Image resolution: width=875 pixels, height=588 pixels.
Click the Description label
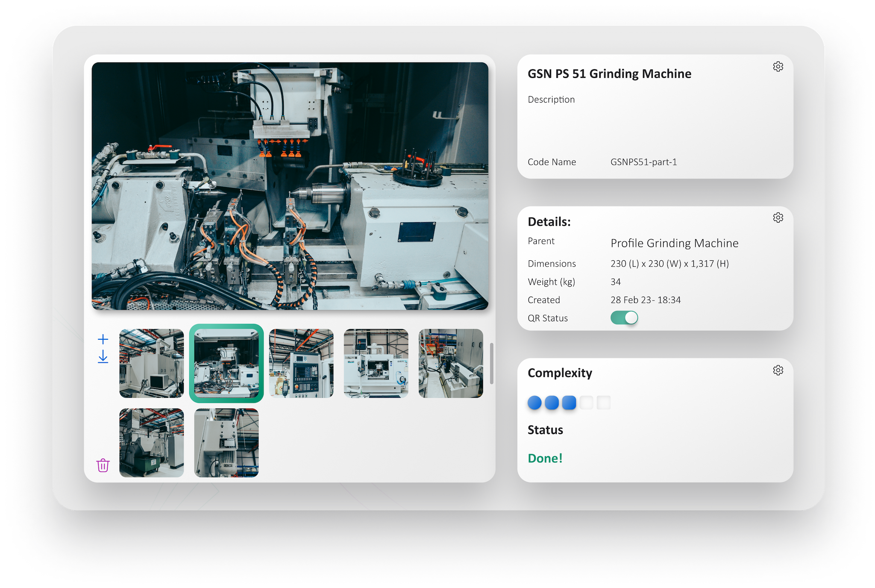point(551,100)
